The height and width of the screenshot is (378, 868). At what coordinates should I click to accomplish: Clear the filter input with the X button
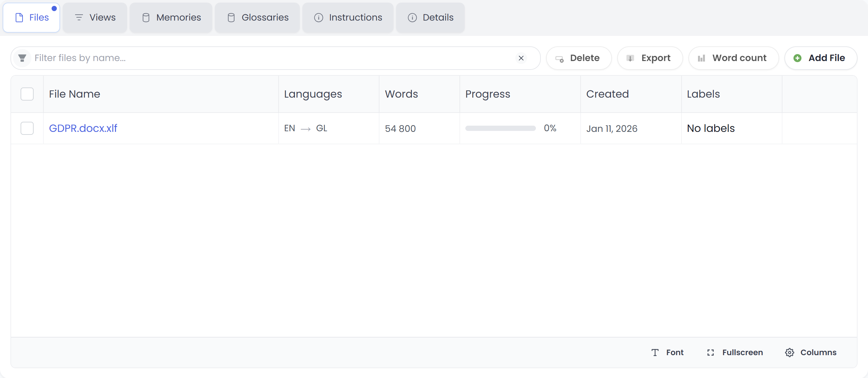point(521,57)
